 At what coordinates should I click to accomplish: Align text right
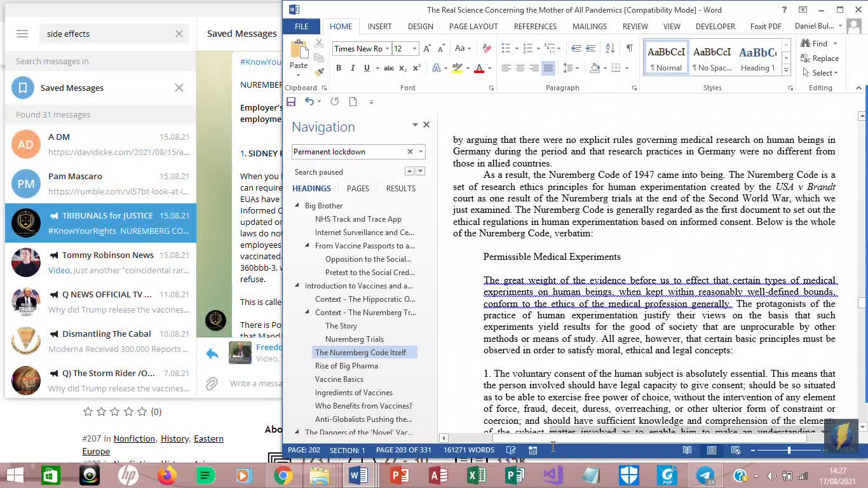(534, 68)
